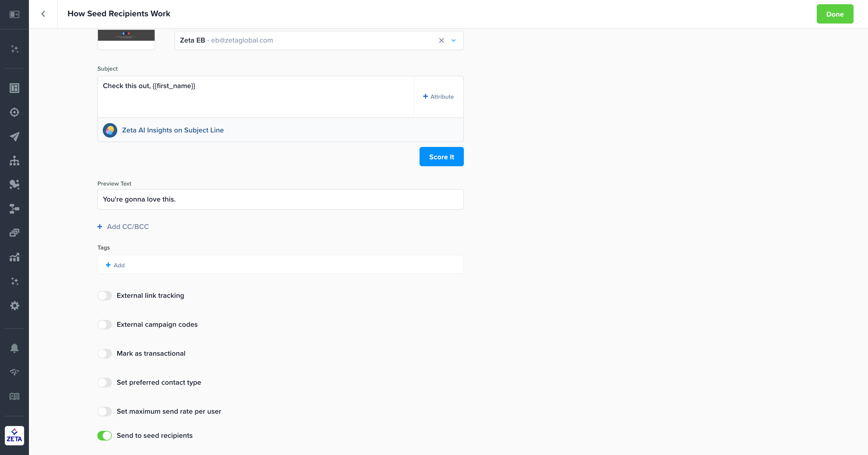Viewport: 868px width, 455px height.
Task: Click into the Preview Text field
Action: tap(280, 199)
